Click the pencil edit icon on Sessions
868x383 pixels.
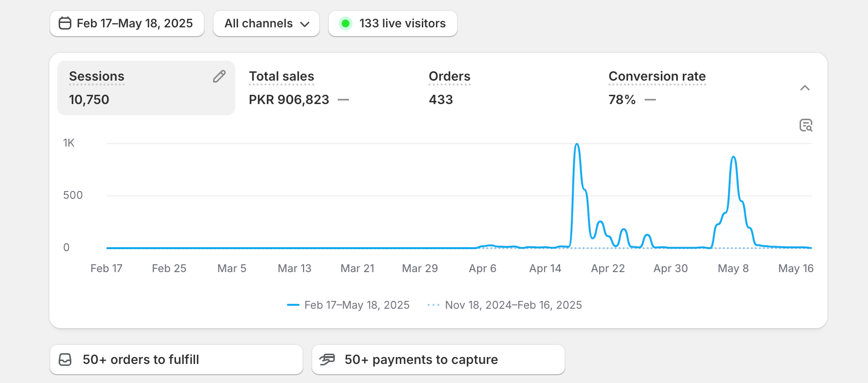tap(219, 76)
